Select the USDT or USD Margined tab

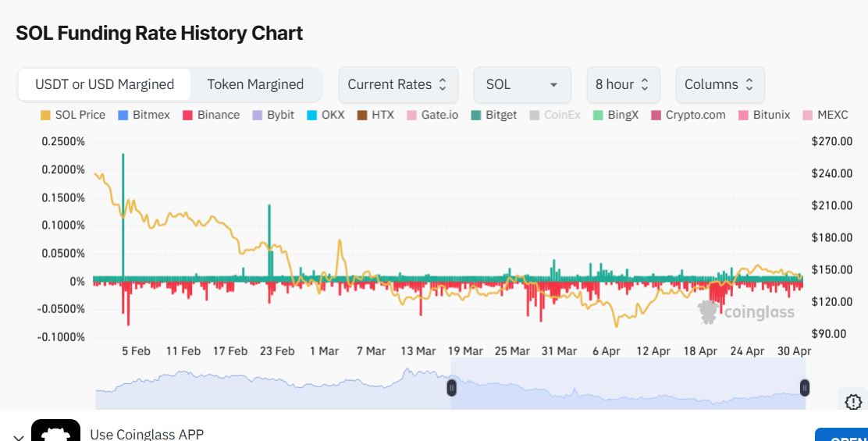(x=105, y=84)
